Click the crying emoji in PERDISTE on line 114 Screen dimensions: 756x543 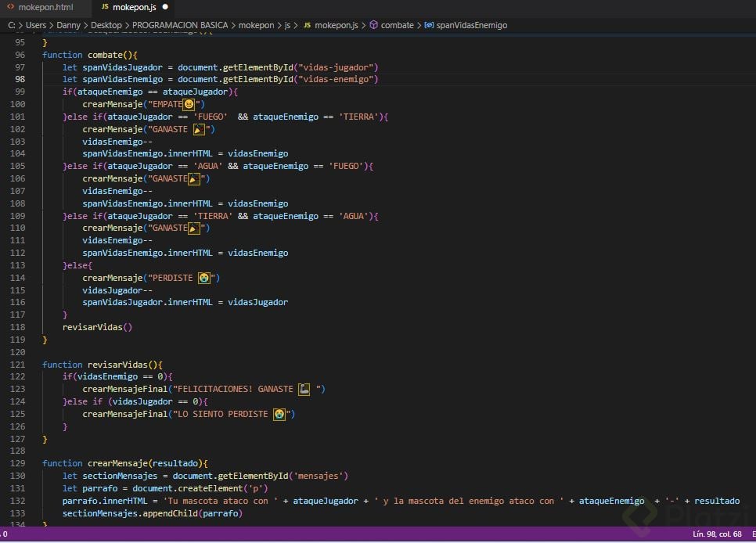[204, 278]
